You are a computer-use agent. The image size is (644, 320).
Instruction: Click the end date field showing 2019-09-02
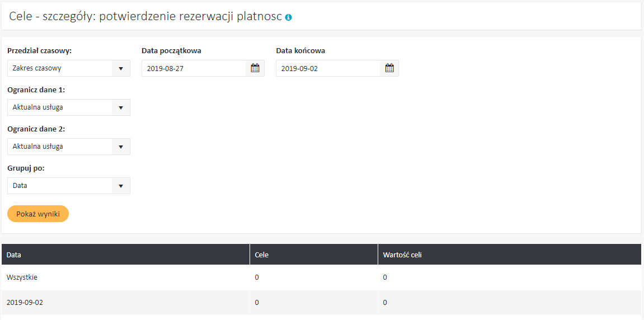click(328, 68)
